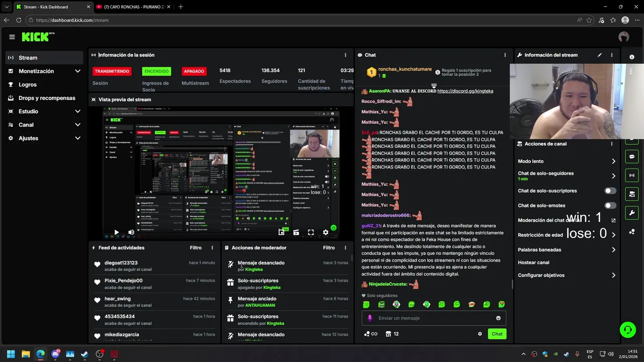
Task: Open options menu of Información de la sesión
Action: (x=345, y=55)
